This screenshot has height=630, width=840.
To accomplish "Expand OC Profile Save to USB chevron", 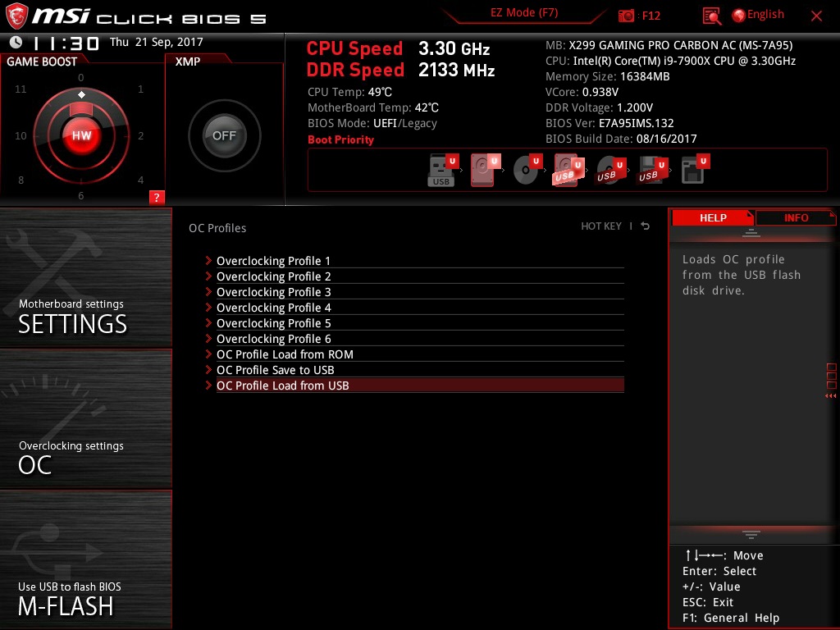I will coord(208,369).
